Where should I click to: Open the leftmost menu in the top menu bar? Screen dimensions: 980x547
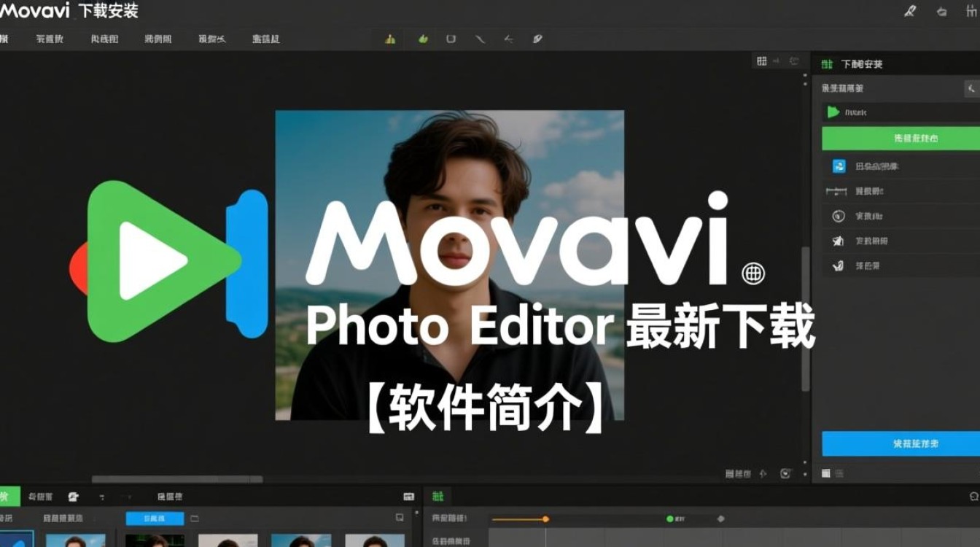7,39
